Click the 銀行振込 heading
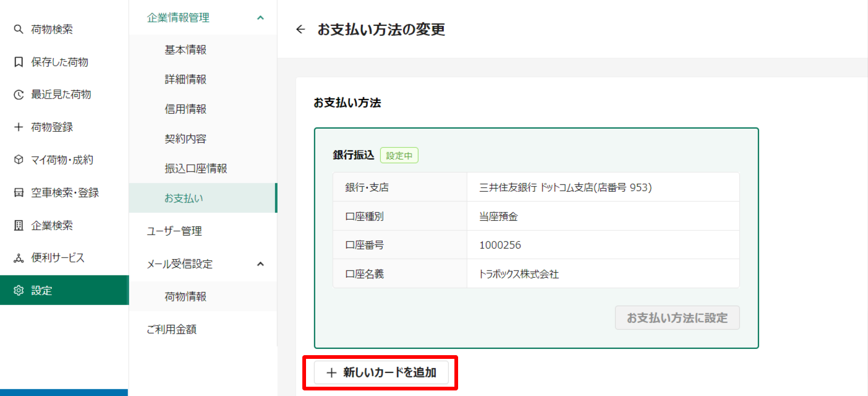This screenshot has height=396, width=868. tap(354, 155)
